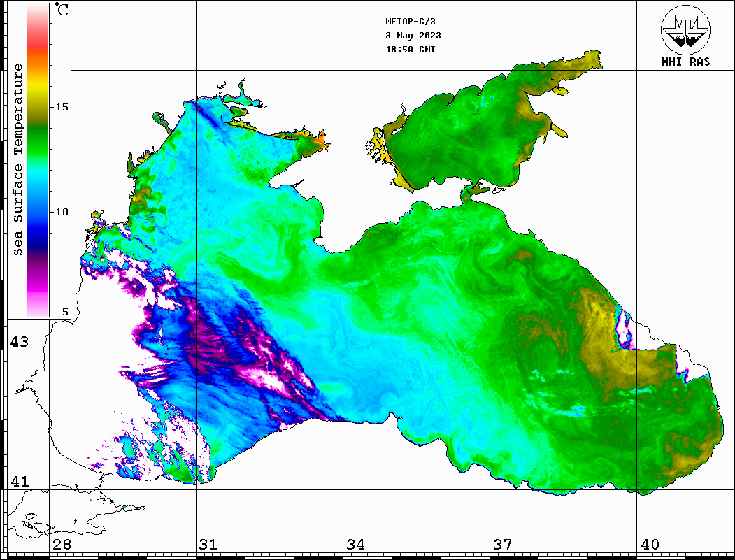This screenshot has width=735, height=560.
Task: Click the longitude label 31
Action: tap(208, 545)
